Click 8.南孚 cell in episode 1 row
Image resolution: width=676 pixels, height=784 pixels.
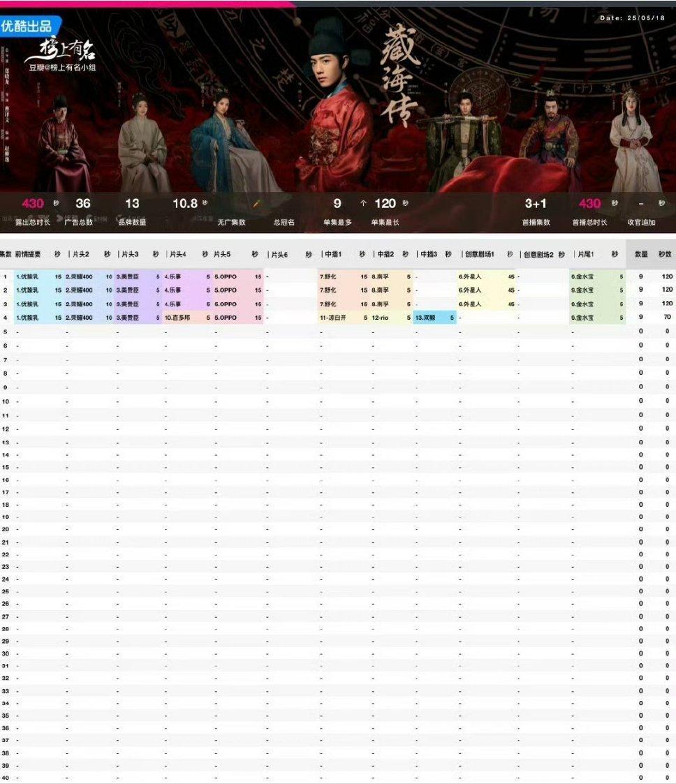(381, 276)
